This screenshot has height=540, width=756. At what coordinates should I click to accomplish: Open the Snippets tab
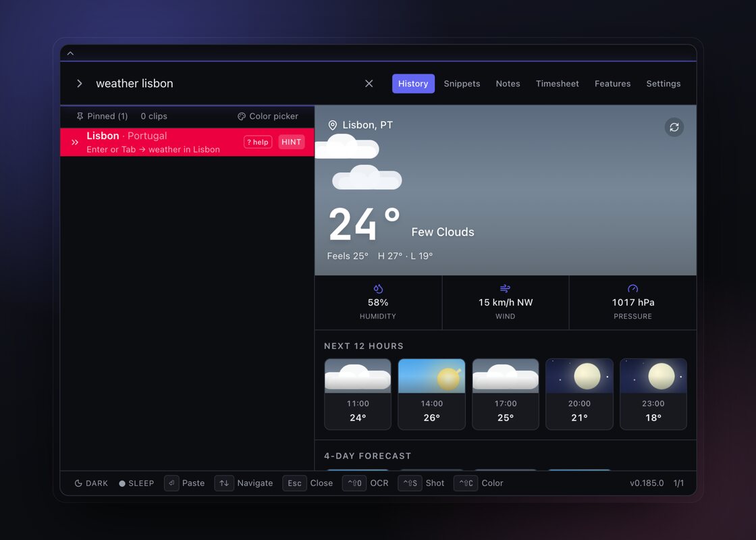coord(462,84)
